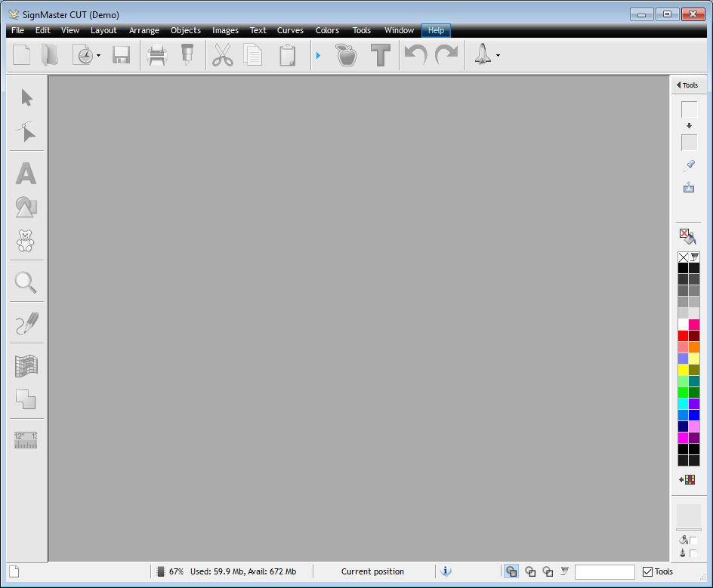Open the Help menu
This screenshot has height=588, width=713.
[436, 30]
